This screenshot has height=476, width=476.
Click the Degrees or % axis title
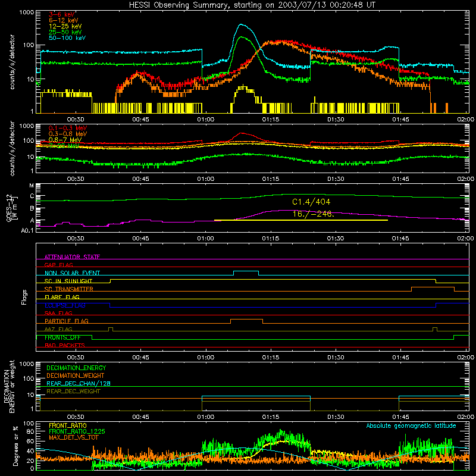pos(15,446)
